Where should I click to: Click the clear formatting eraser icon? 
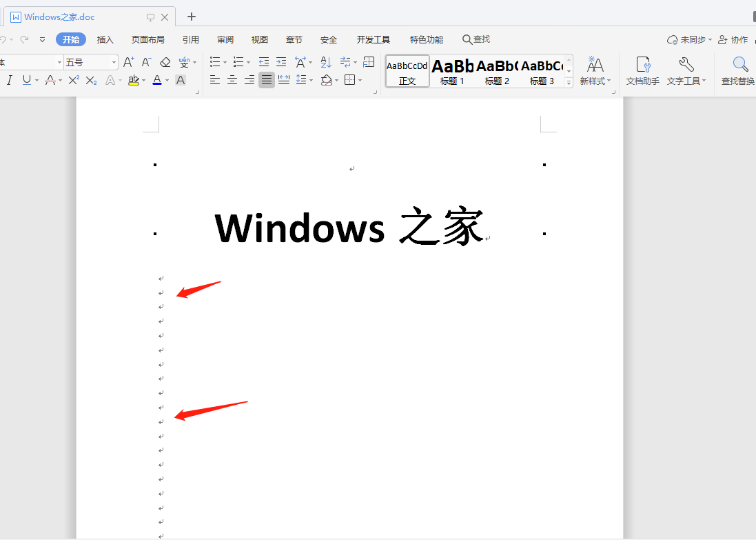pyautogui.click(x=165, y=62)
